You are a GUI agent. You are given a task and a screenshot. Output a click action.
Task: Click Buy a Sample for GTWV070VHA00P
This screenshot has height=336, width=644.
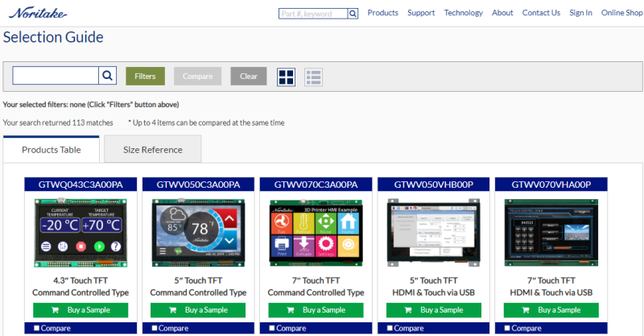click(x=551, y=310)
